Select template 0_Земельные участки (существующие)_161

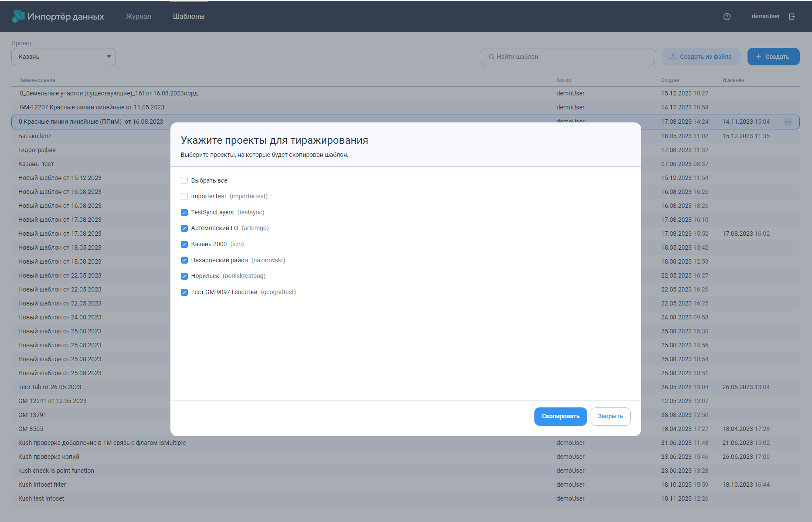click(405, 93)
